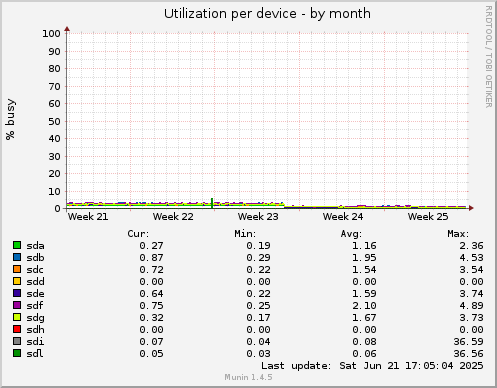Click sdc's average value 1.54
Image resolution: width=497 pixels, height=388 pixels.
[364, 270]
